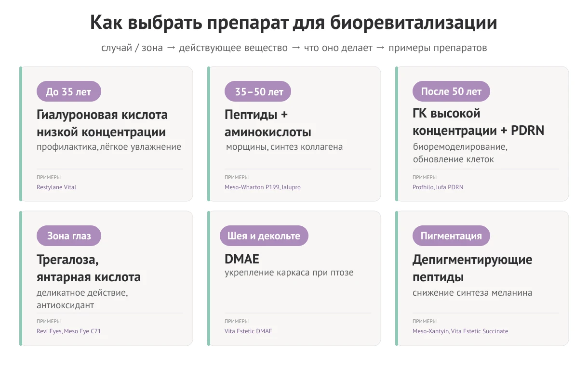Click 'ПРИМЕРЫ' label in the 'Зона глаз' card
588x366 pixels.
[x=49, y=321]
